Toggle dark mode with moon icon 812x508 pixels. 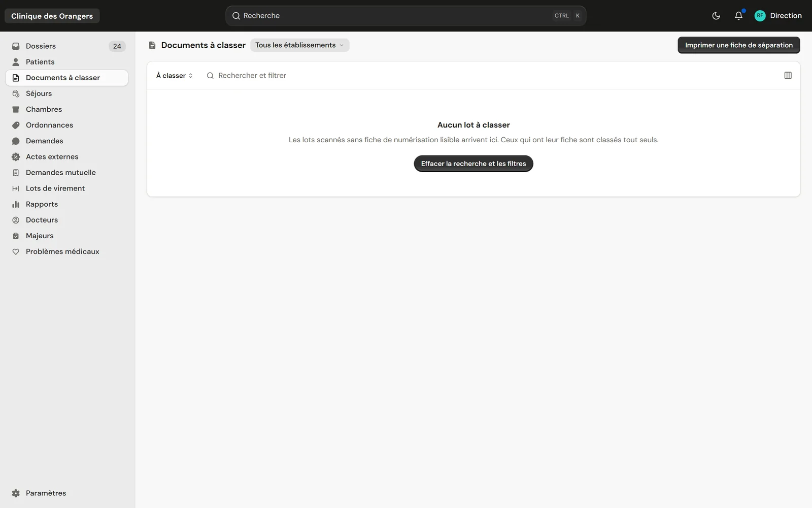[x=716, y=16]
